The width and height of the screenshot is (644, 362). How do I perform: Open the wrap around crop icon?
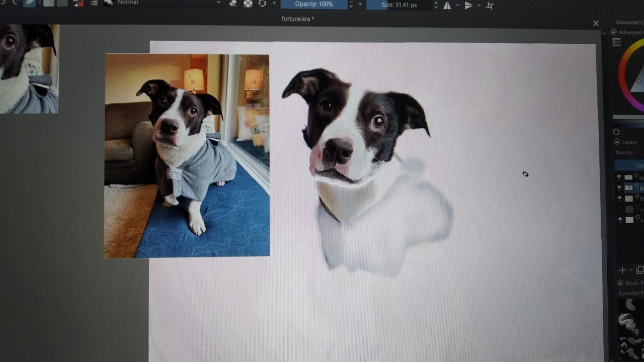490,6
